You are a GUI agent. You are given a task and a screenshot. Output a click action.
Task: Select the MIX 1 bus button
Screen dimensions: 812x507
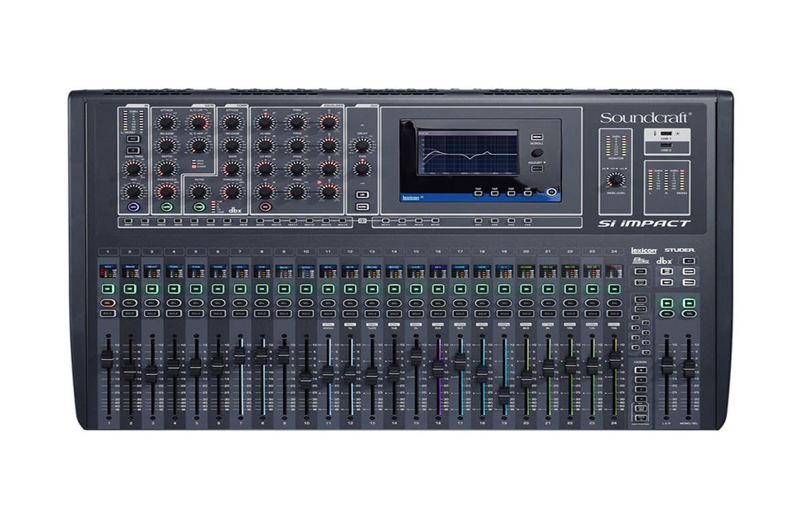tap(128, 220)
